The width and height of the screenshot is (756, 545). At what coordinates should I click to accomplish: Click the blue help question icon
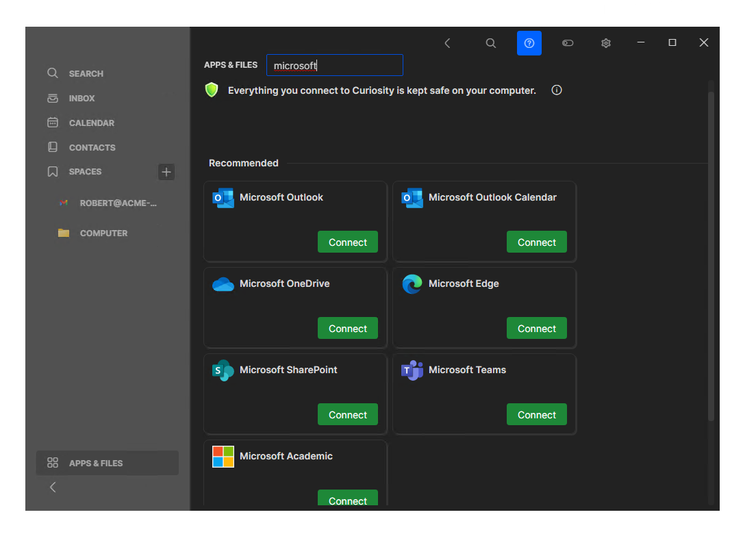[x=529, y=43]
